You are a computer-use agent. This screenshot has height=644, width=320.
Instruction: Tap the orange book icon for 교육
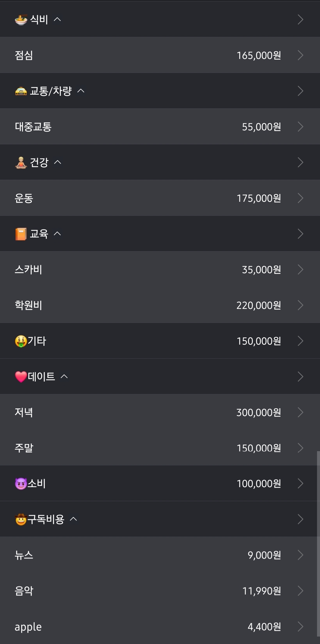21,234
